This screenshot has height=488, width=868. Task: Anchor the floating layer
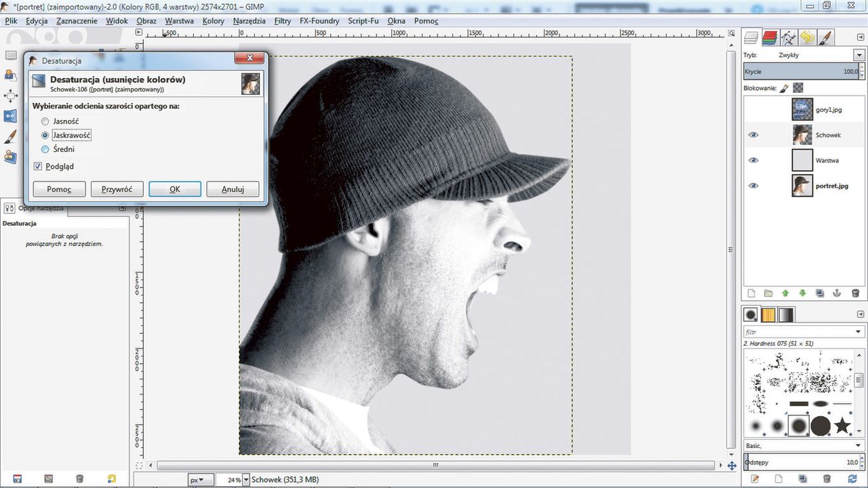(837, 293)
